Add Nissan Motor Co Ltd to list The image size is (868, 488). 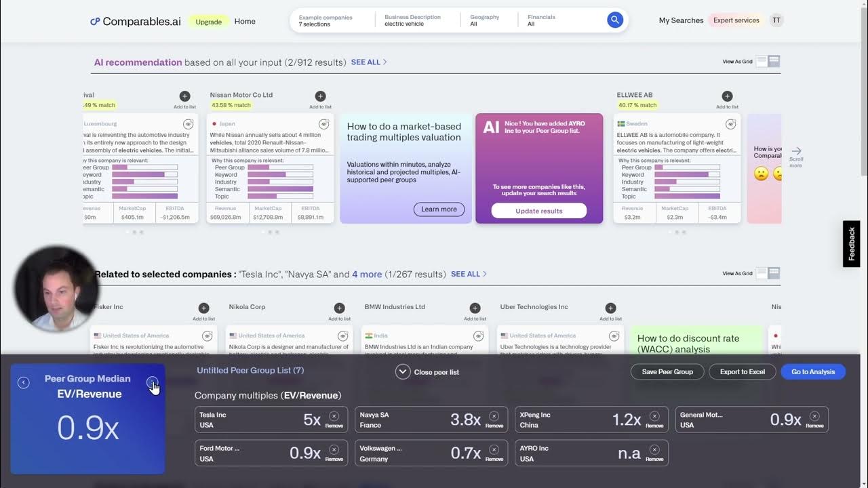coord(321,96)
